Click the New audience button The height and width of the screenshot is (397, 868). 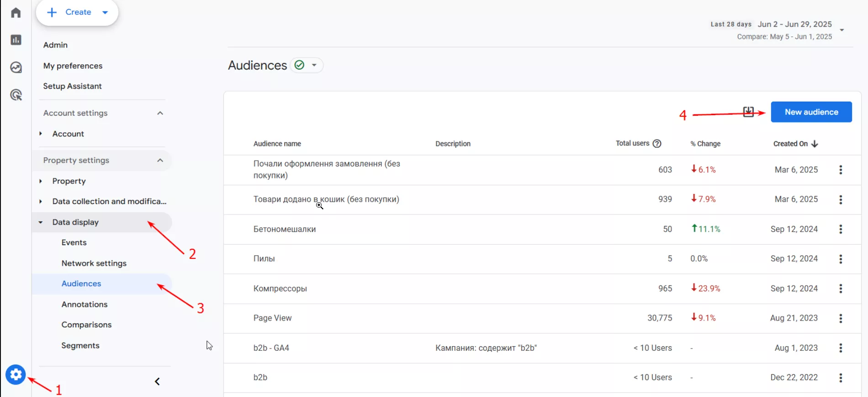pyautogui.click(x=811, y=112)
